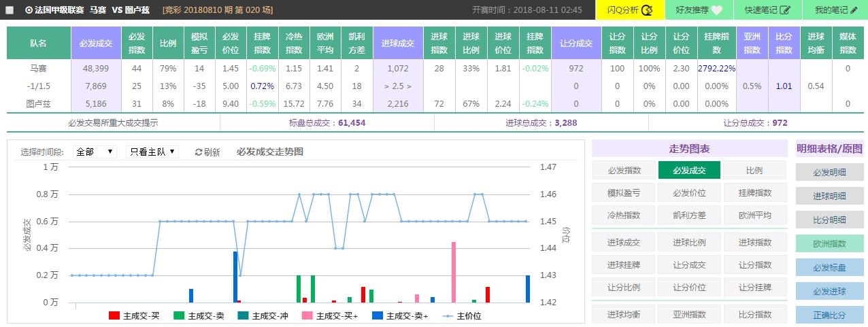This screenshot has width=868, height=327.
Task: Click the 好友推荐 button
Action: click(699, 10)
